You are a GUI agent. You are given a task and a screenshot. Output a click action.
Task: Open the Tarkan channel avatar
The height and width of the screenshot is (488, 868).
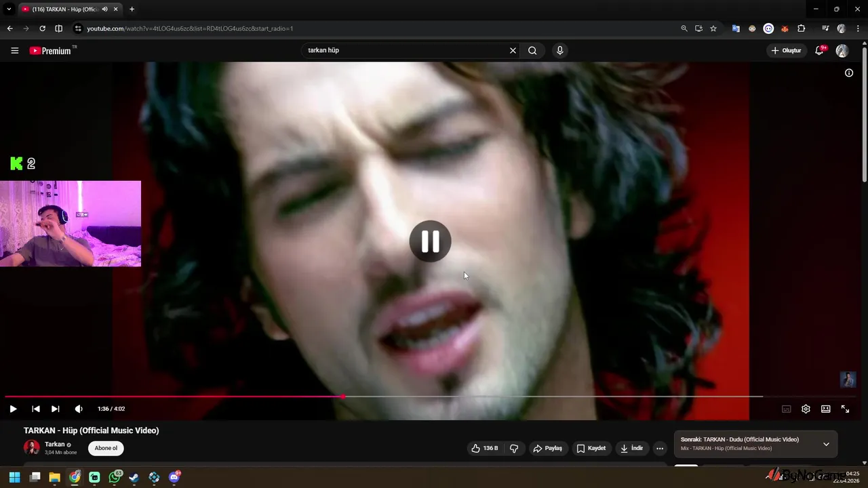(x=32, y=448)
